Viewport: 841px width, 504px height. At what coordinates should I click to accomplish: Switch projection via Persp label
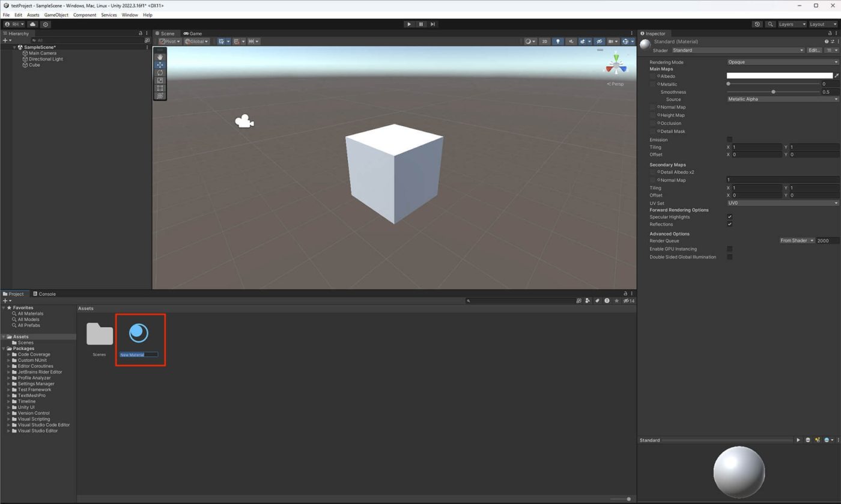point(616,84)
